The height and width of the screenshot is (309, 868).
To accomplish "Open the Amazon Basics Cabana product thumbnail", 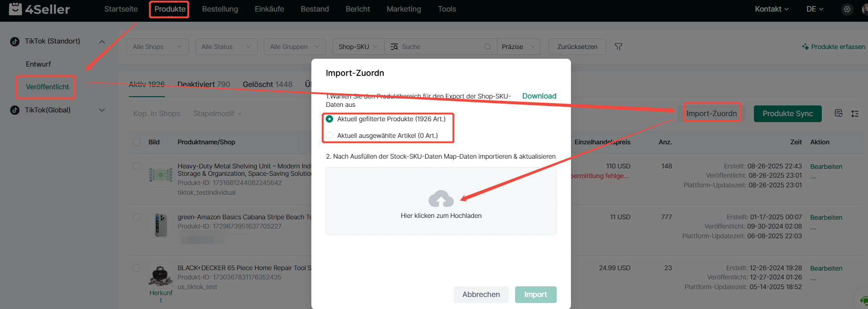I will pos(161,226).
